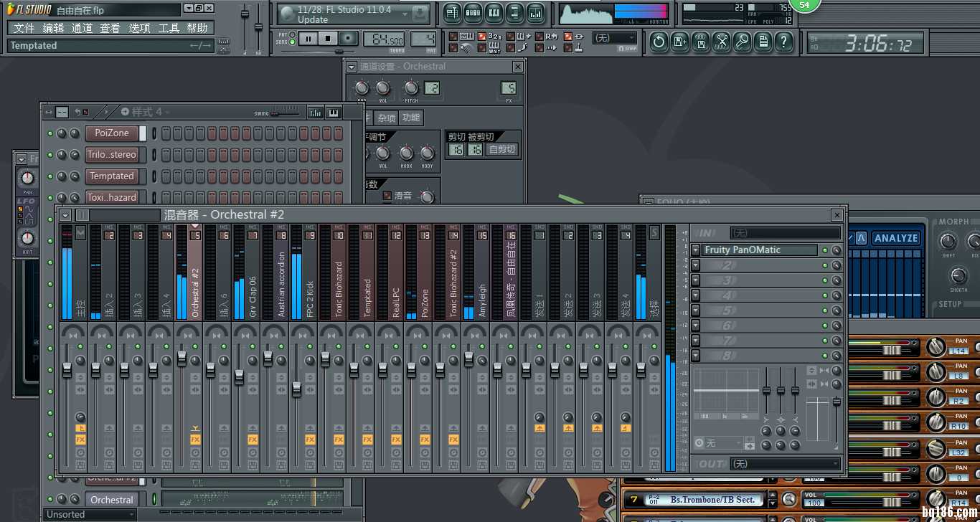This screenshot has width=980, height=522.
Task: Open the 工具 menu
Action: [169, 28]
